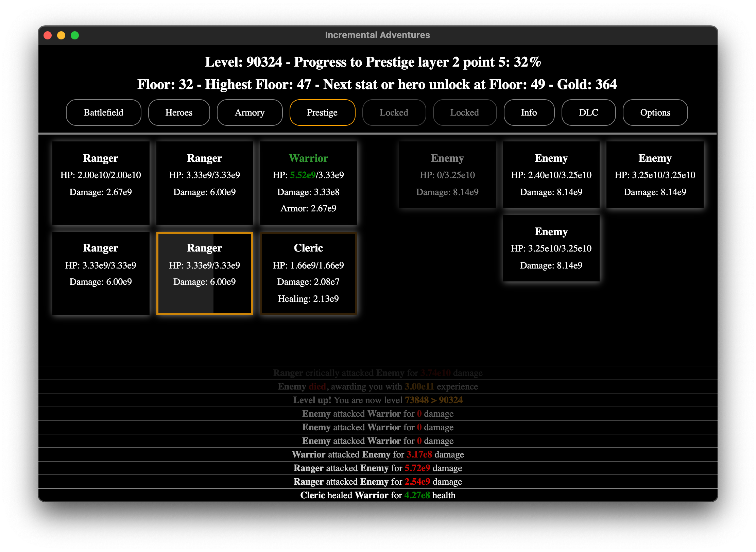Click the Warrior hero card

(x=308, y=183)
